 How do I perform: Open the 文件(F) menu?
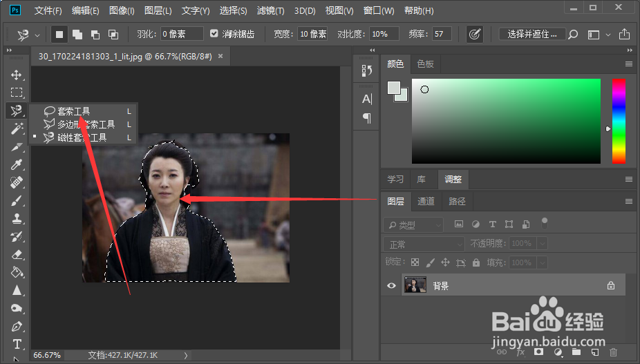tap(48, 10)
